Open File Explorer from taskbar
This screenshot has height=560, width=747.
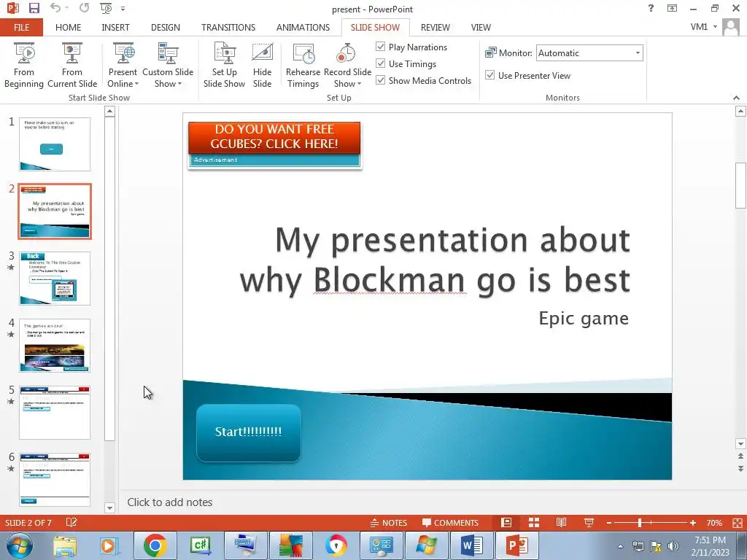(x=65, y=545)
